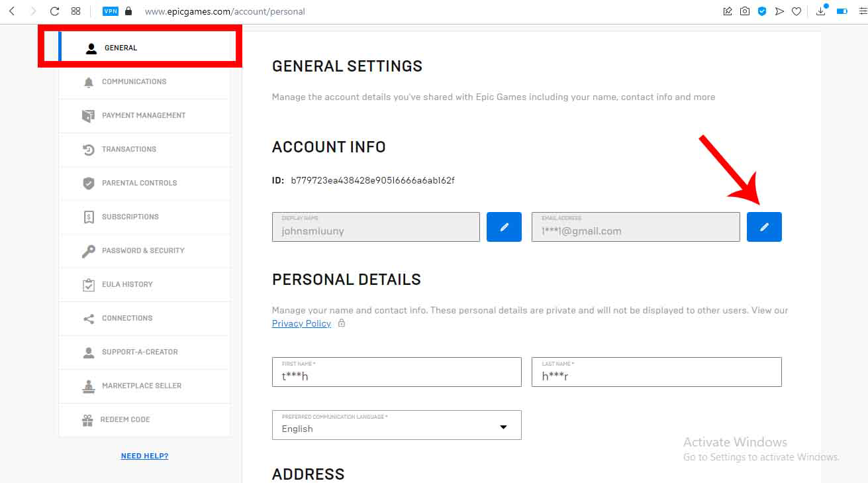Click the Need Help? link
Screen dimensions: 868x483
pyautogui.click(x=144, y=456)
